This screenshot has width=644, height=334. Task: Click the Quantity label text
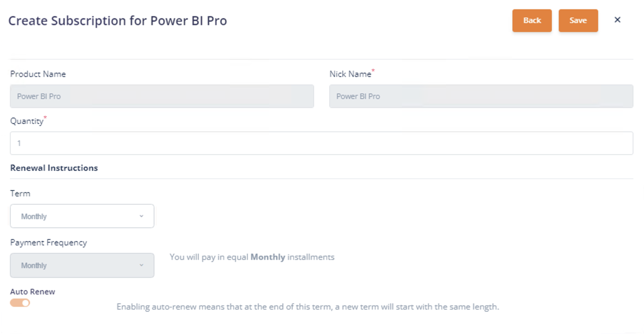click(x=27, y=121)
